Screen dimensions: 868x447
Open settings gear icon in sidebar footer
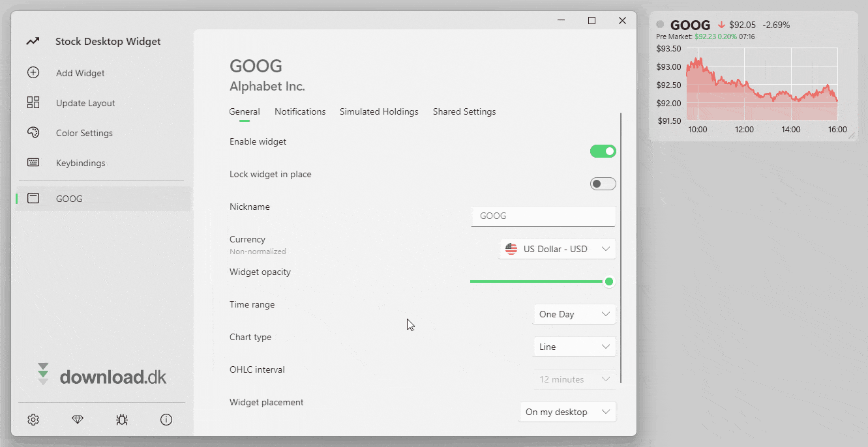pyautogui.click(x=33, y=420)
